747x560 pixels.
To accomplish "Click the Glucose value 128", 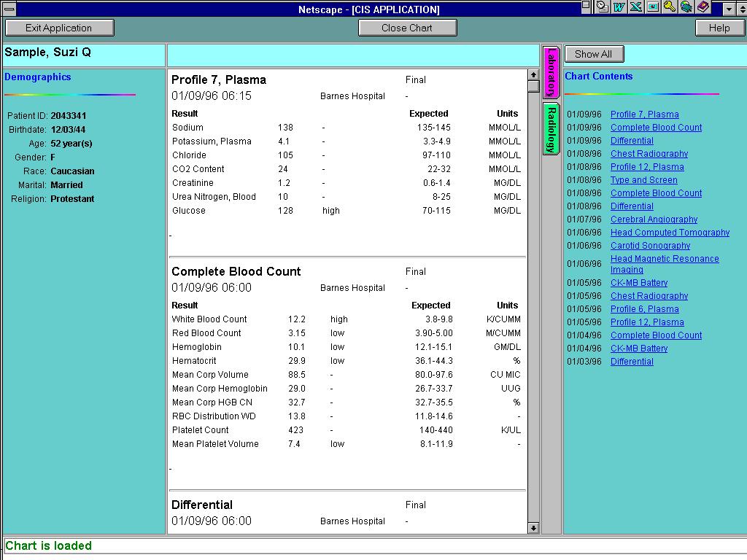I will coord(285,211).
